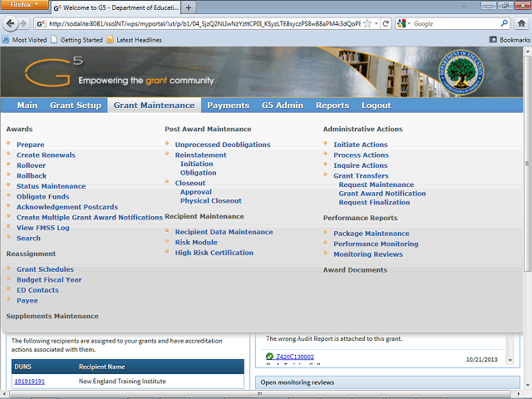Open Create Multiple Grant Award Notifications
532x399 pixels.
90,218
